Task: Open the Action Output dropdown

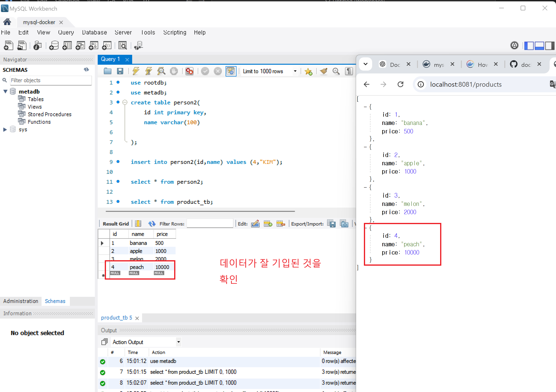Action: point(178,342)
